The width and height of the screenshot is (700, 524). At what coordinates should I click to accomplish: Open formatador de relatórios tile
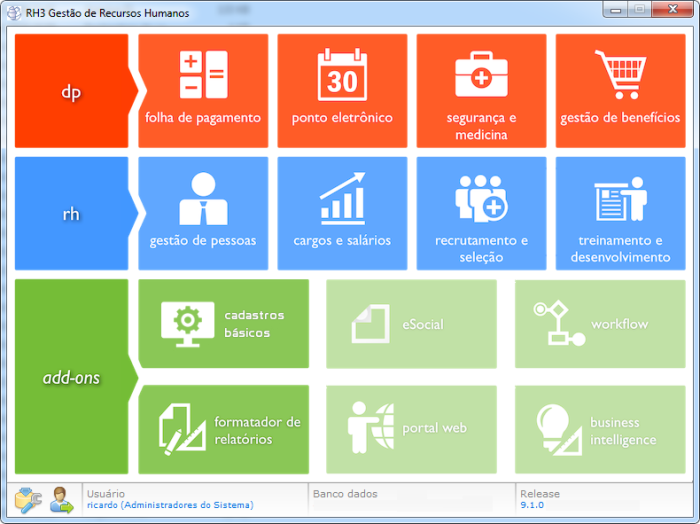223,430
